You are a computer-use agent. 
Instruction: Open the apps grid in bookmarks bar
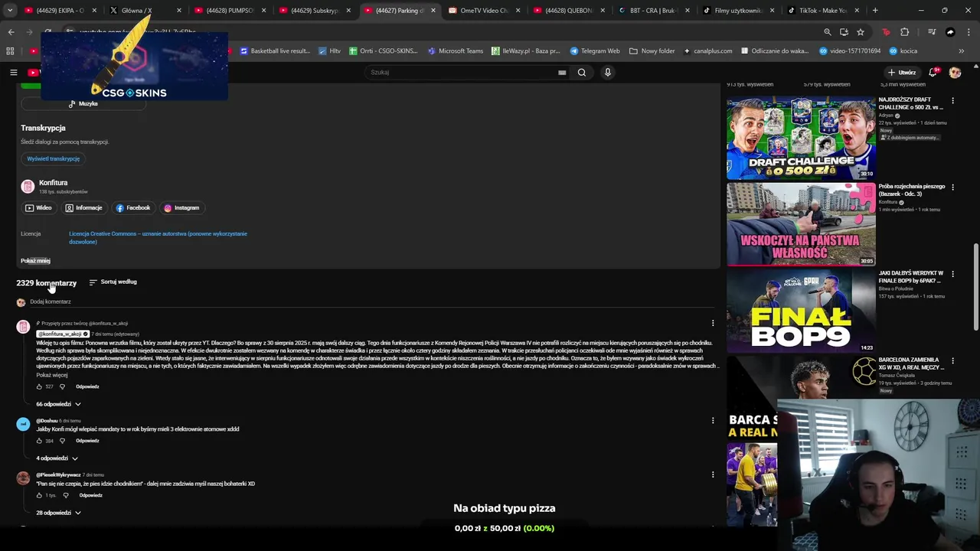click(10, 51)
